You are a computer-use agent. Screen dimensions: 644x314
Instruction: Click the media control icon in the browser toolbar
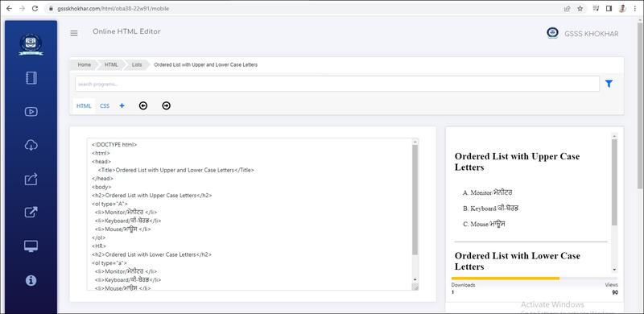[596, 8]
